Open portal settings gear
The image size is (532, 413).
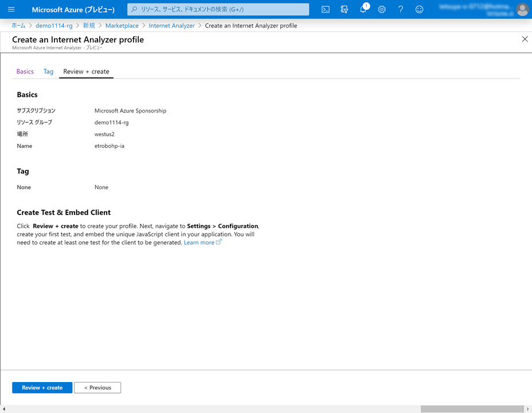(382, 10)
